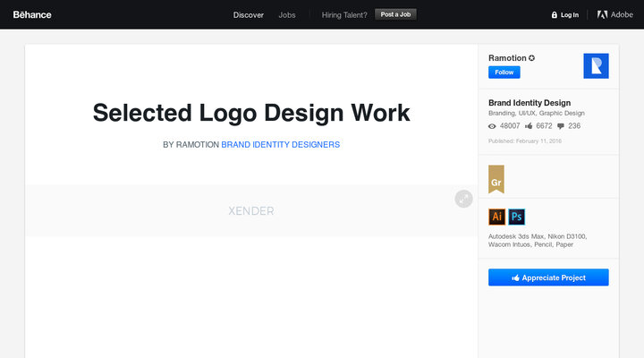
Task: Click the Log In link
Action: 570,15
